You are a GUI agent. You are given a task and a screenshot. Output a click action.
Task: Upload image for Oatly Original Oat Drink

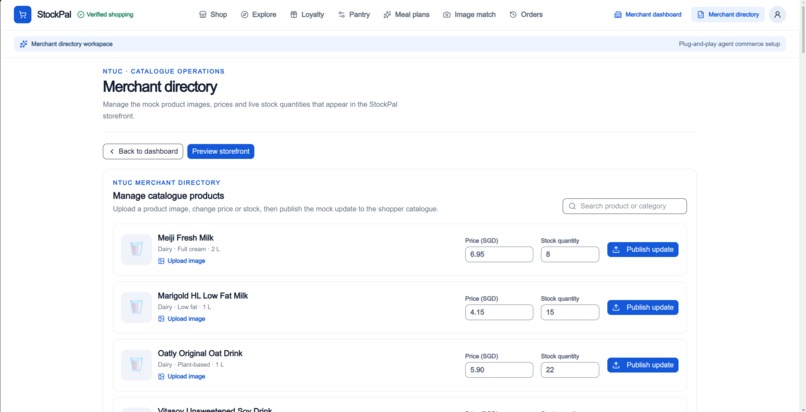click(x=181, y=377)
